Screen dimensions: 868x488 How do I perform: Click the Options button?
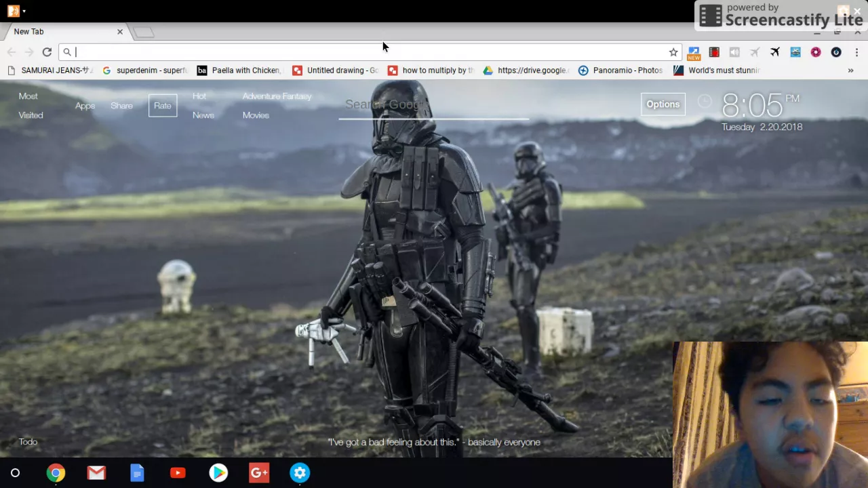pyautogui.click(x=663, y=104)
